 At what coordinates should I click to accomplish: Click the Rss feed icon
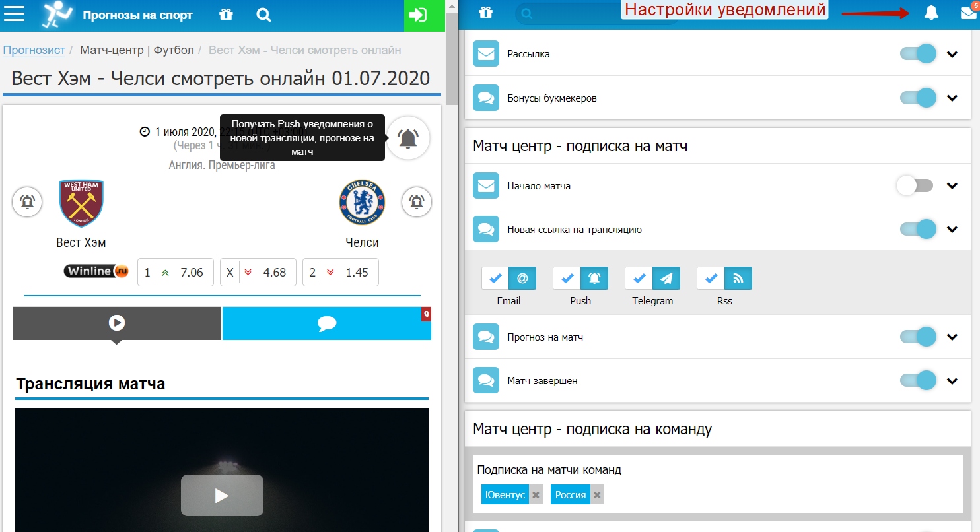(738, 279)
